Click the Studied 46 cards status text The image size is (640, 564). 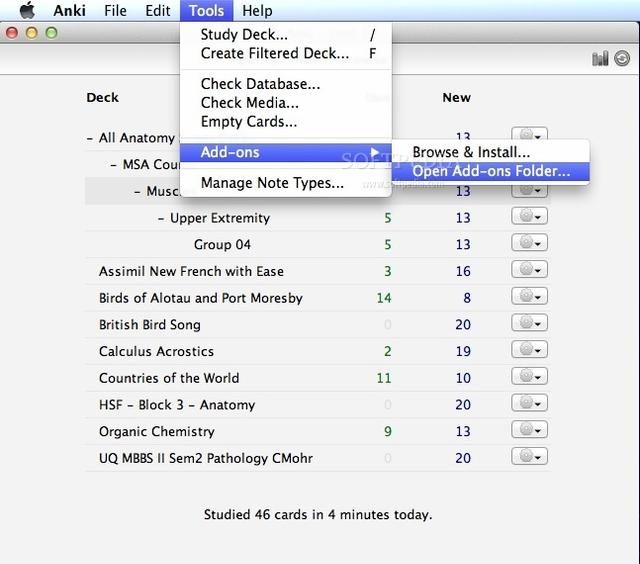[x=318, y=514]
